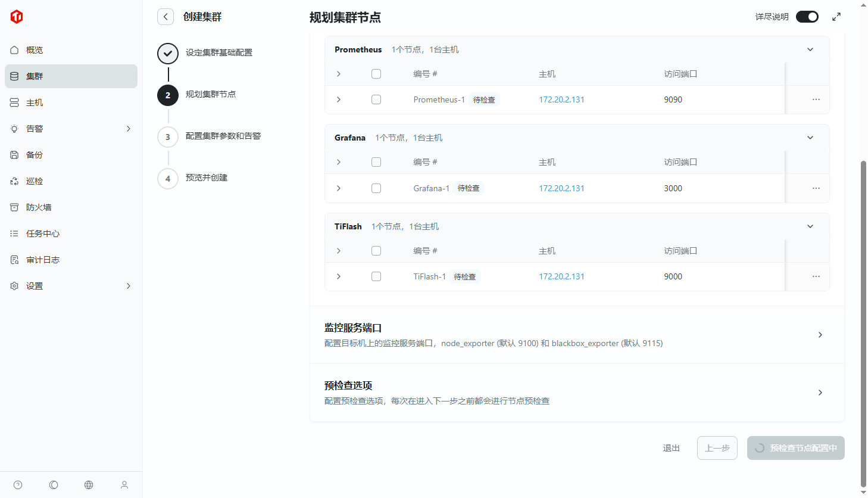Tick the TiFlash header select-all checkbox
868x498 pixels.
[376, 251]
